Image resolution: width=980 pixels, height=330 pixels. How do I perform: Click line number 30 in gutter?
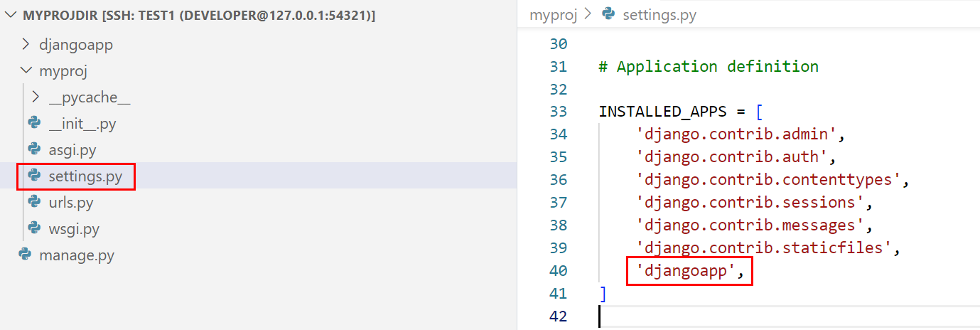click(559, 43)
